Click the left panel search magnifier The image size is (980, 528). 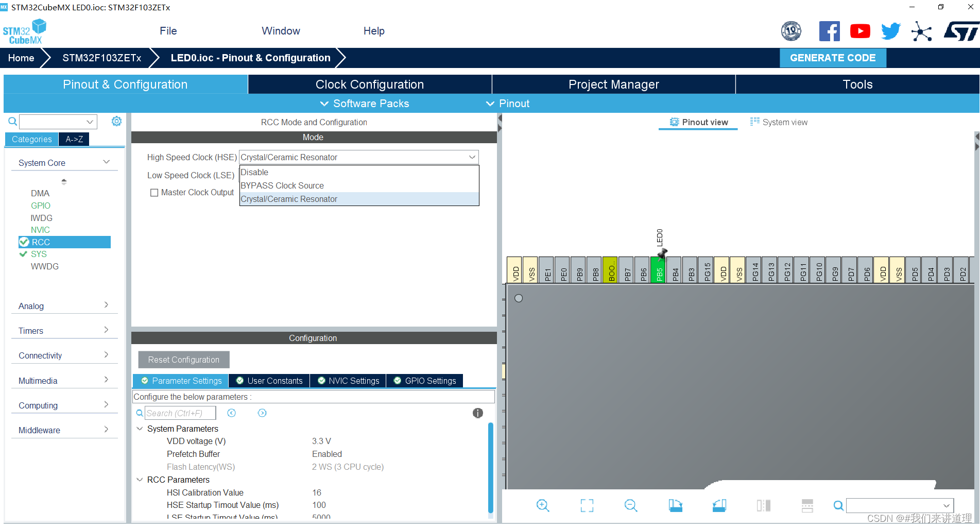[12, 122]
